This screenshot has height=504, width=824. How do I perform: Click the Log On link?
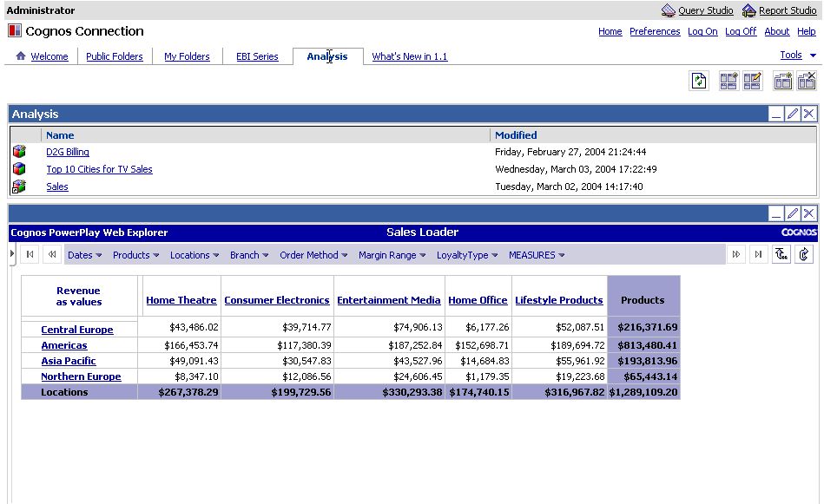click(x=702, y=31)
